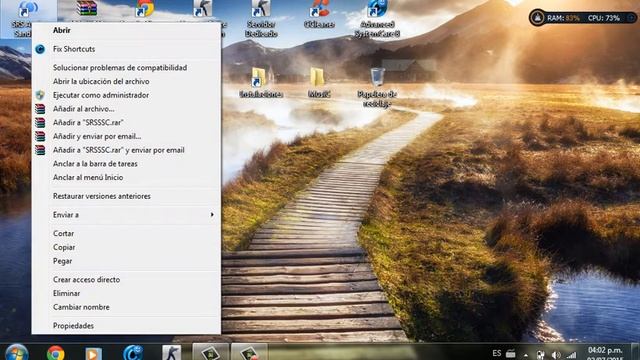Screen dimensions: 640x360
Task: Click Pegar in the context menu
Action: (126, 261)
